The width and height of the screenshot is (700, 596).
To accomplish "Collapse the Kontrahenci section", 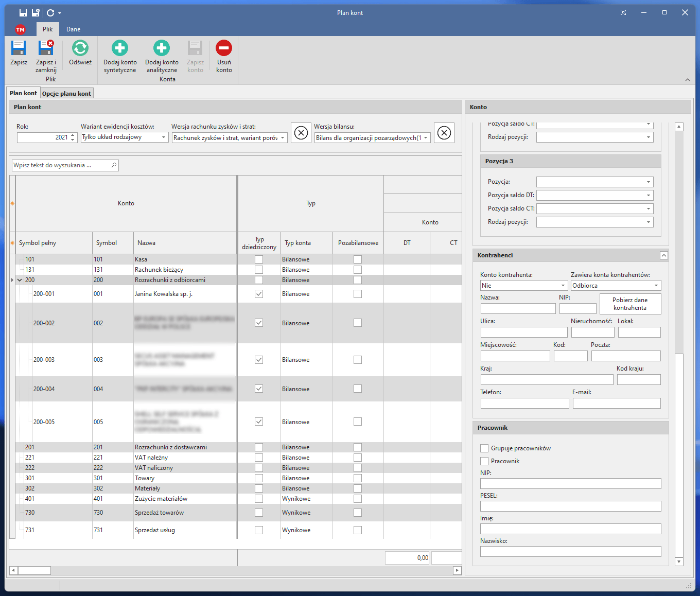I will 663,255.
